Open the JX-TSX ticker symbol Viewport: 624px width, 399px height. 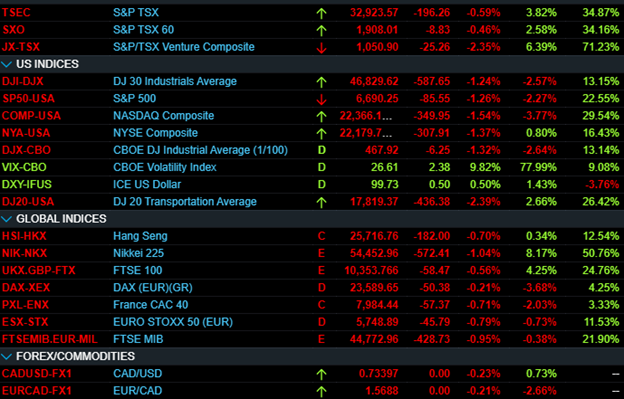(x=21, y=47)
